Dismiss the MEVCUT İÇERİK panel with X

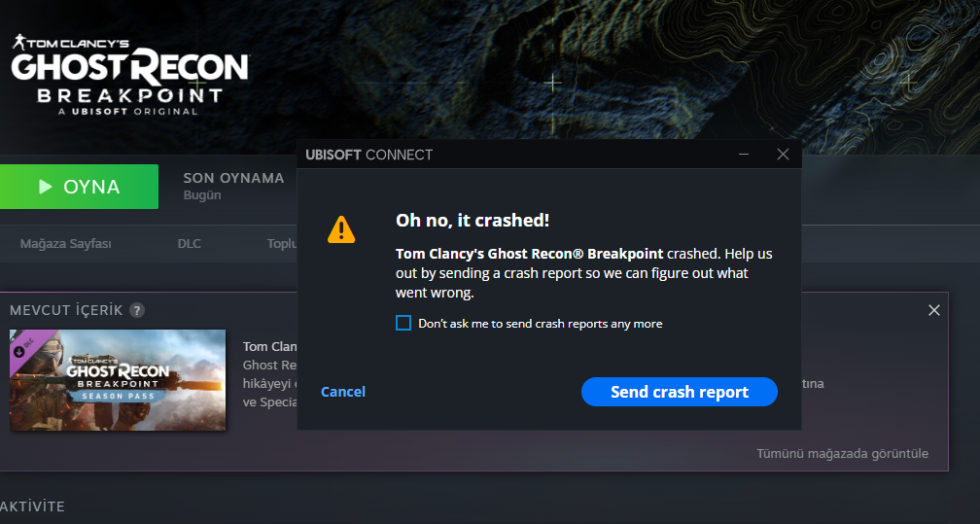click(x=933, y=310)
